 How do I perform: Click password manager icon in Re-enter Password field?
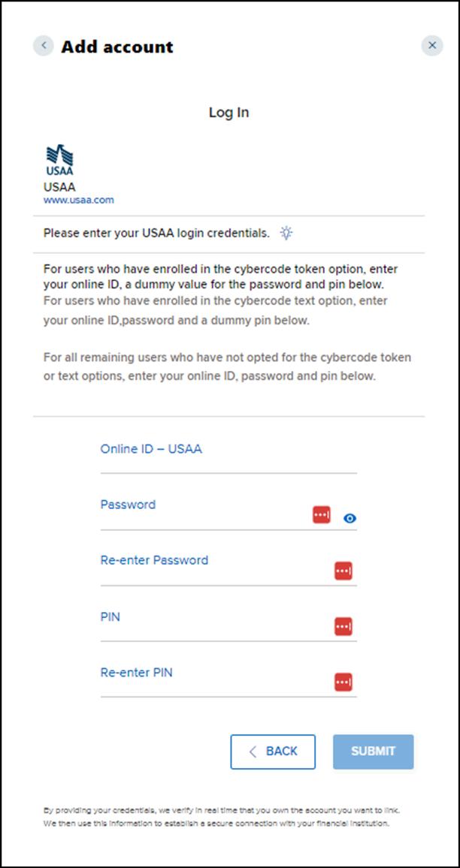[x=343, y=571]
